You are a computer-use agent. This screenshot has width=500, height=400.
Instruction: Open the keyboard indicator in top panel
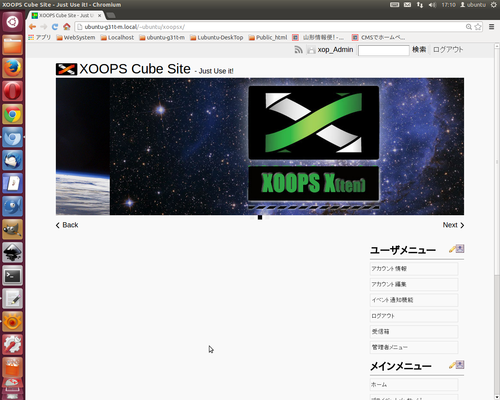coord(394,5)
